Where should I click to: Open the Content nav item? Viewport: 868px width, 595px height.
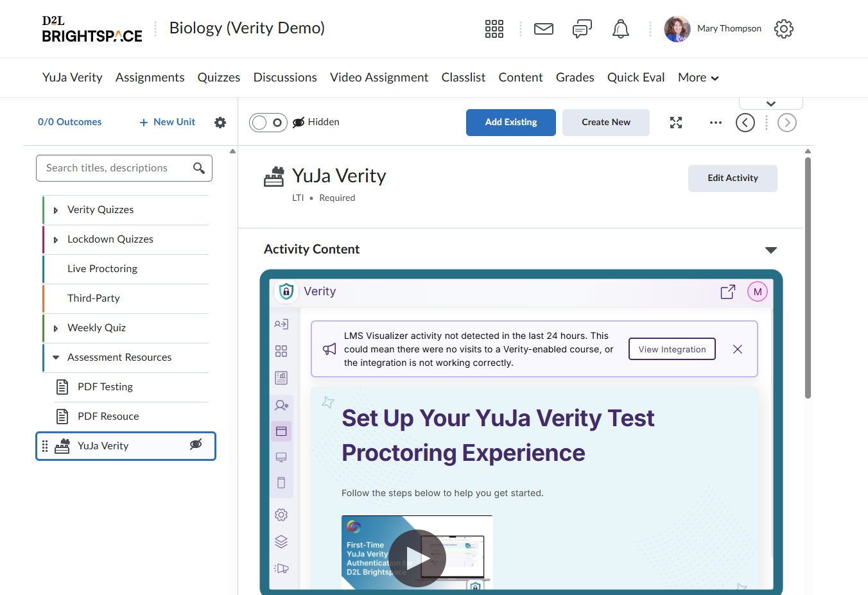tap(521, 78)
